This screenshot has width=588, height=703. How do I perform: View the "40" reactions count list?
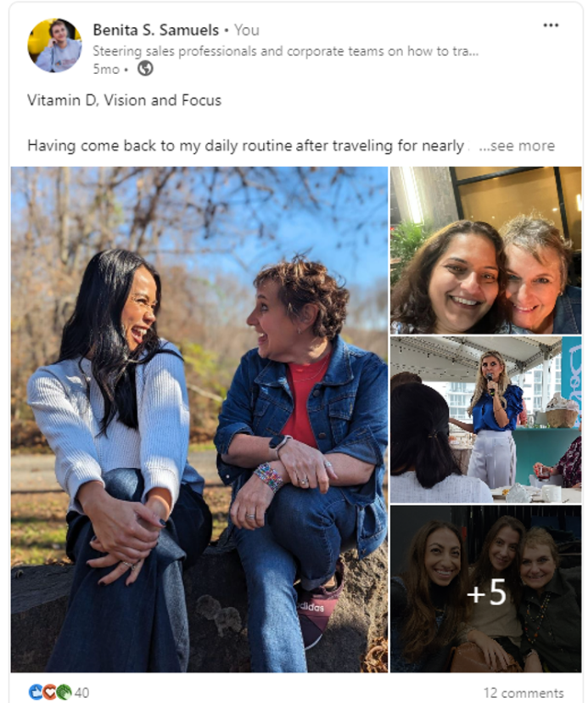point(82,693)
